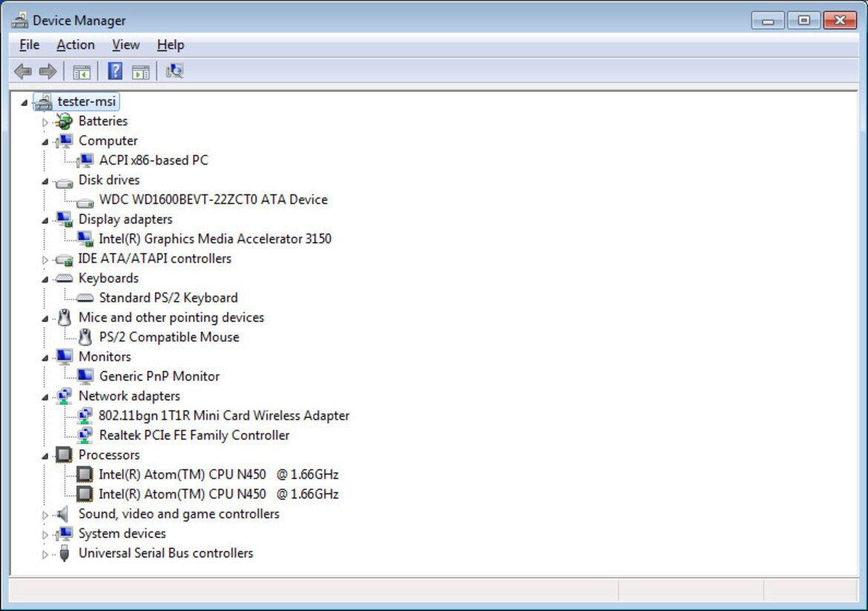Collapse the Display adapters node

pyautogui.click(x=45, y=220)
